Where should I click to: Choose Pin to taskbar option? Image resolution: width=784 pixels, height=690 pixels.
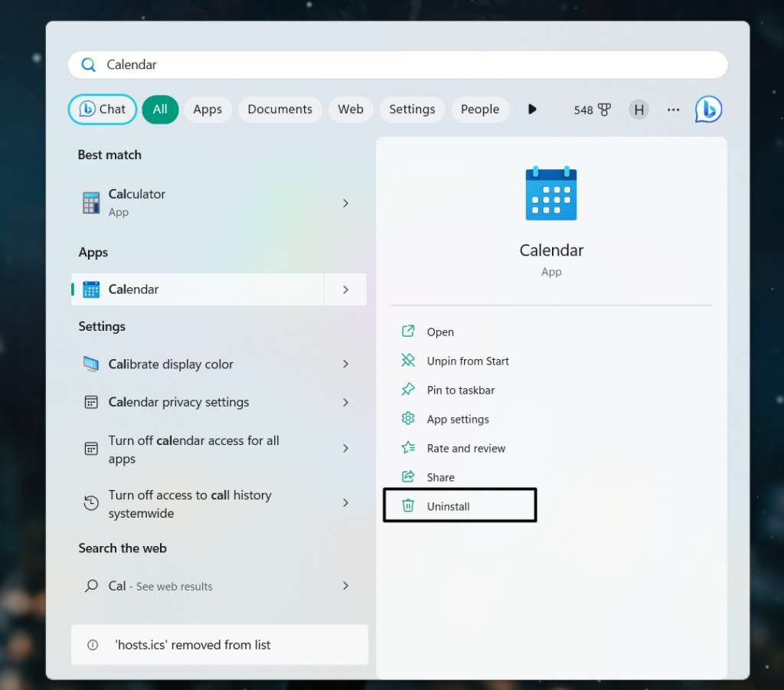click(460, 390)
